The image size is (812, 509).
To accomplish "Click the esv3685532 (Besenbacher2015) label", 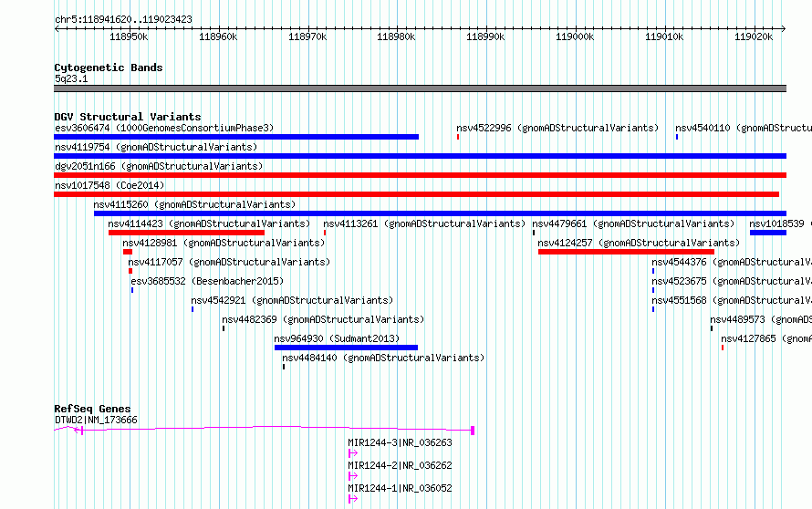I will [x=207, y=281].
